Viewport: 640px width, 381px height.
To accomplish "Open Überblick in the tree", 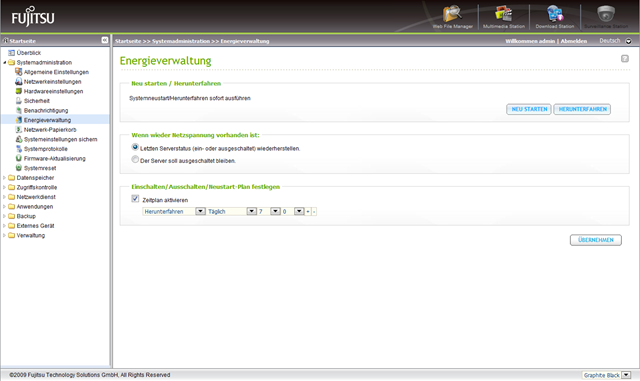I will click(29, 53).
